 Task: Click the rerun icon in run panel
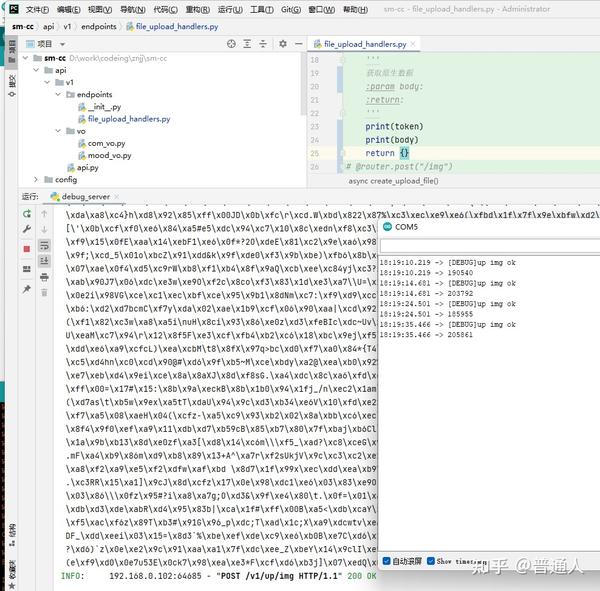tap(27, 214)
